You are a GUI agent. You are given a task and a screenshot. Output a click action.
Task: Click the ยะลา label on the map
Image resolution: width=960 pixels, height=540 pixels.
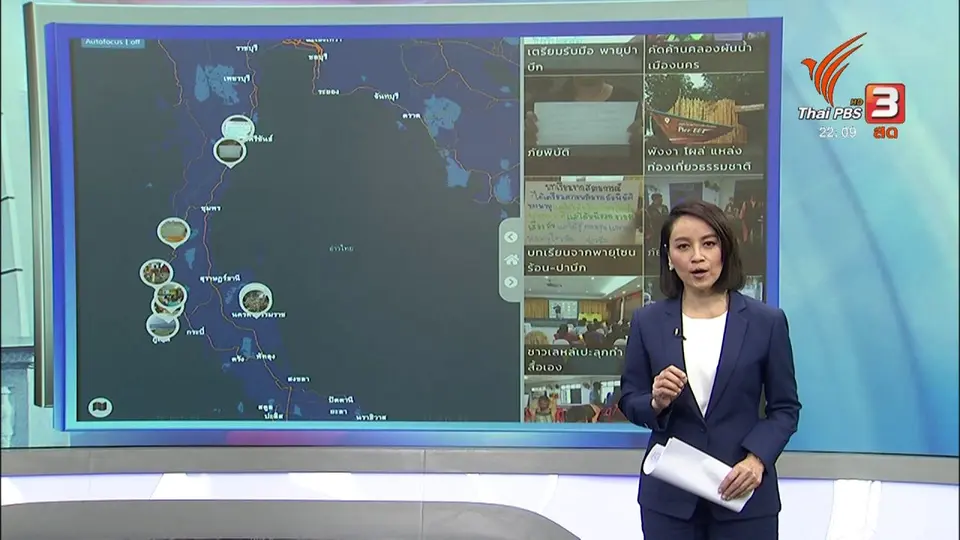(339, 411)
